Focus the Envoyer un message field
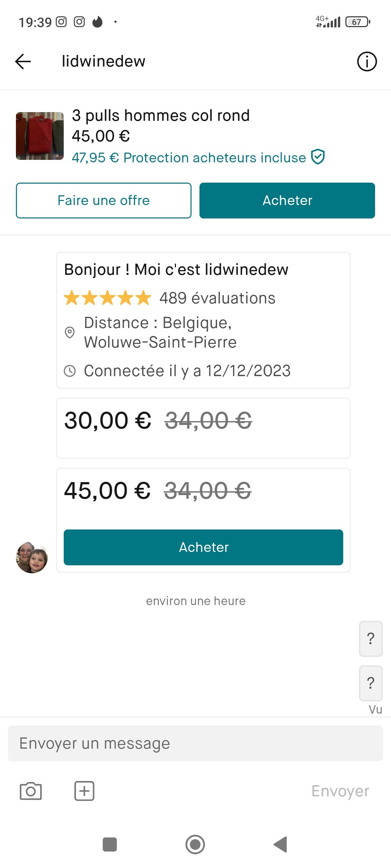The height and width of the screenshot is (868, 391). [195, 743]
